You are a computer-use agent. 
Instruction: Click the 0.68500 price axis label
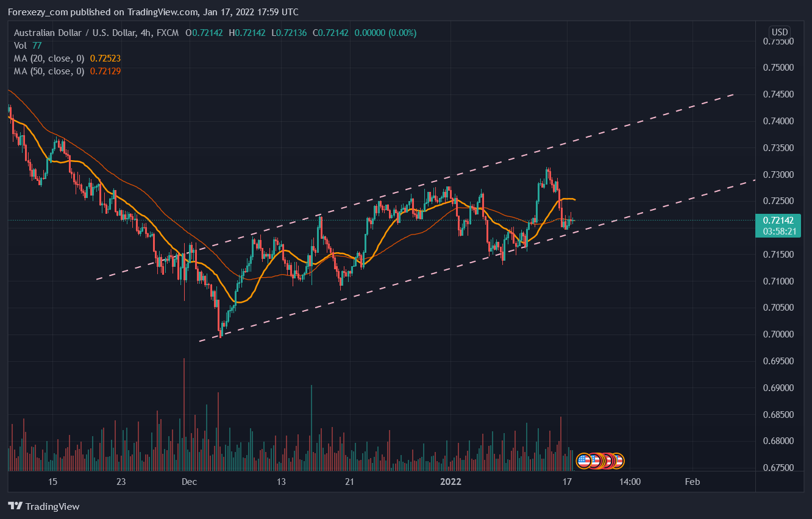[x=778, y=415]
